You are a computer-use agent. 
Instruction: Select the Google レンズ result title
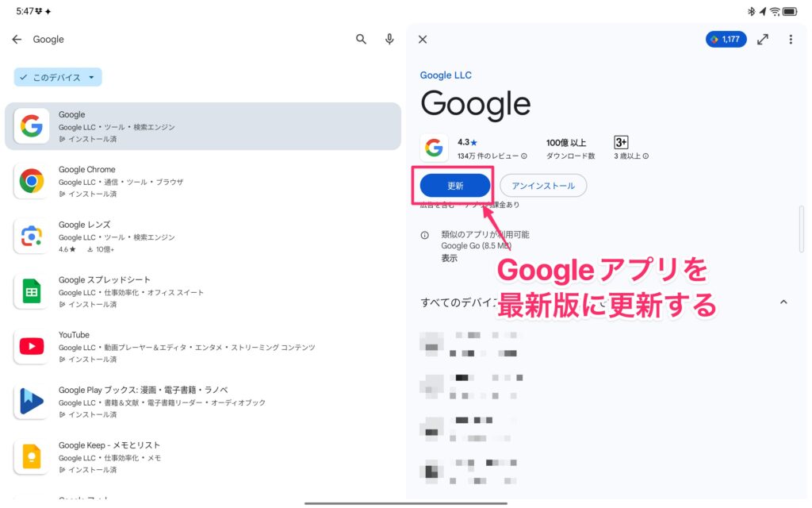(84, 225)
